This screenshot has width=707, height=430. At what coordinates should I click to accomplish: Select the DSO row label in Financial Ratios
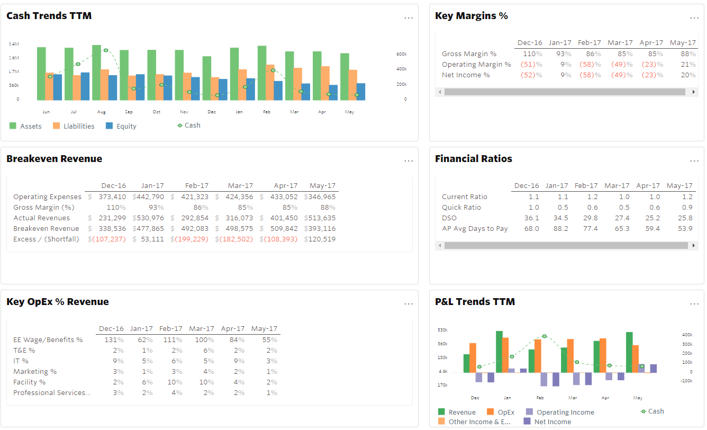pyautogui.click(x=449, y=218)
